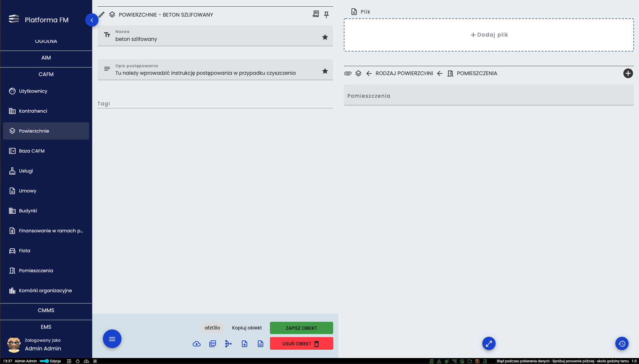Screen dimensions: 639x364
Task: Open Powierzchnie in the sidebar
Action: click(46, 131)
